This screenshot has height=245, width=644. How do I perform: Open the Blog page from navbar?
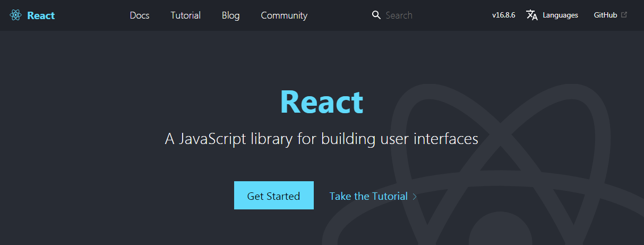pyautogui.click(x=230, y=15)
